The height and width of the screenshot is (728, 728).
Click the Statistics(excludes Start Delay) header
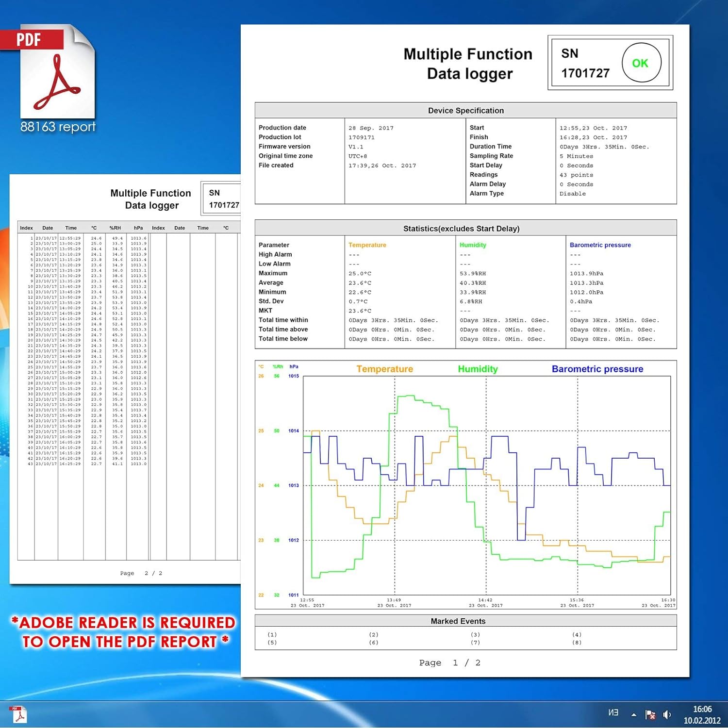coord(461,229)
